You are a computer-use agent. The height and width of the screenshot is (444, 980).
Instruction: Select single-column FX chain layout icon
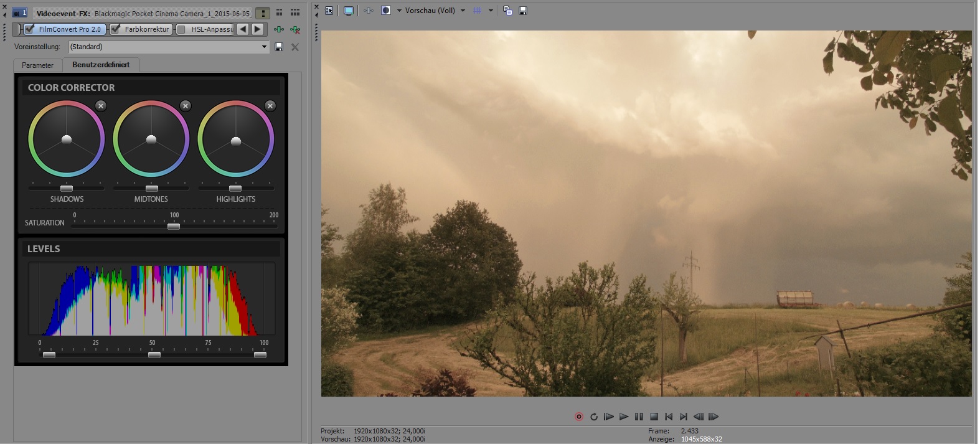pos(263,13)
